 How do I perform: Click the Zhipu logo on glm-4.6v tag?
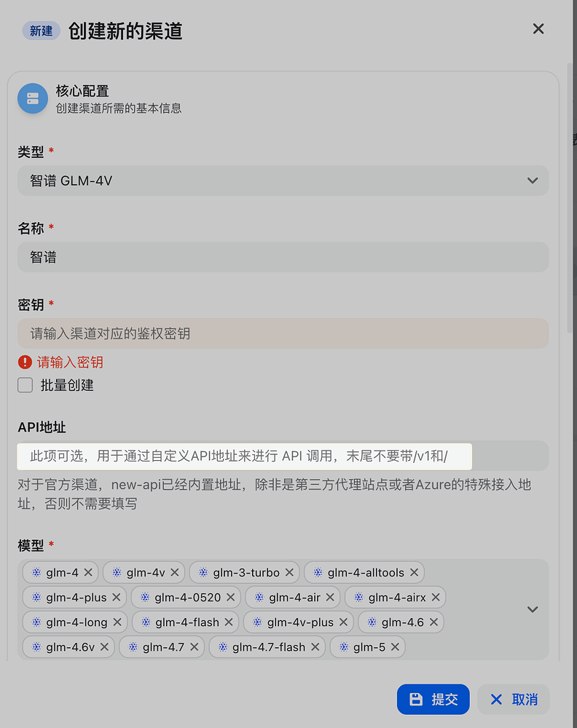tap(36, 646)
